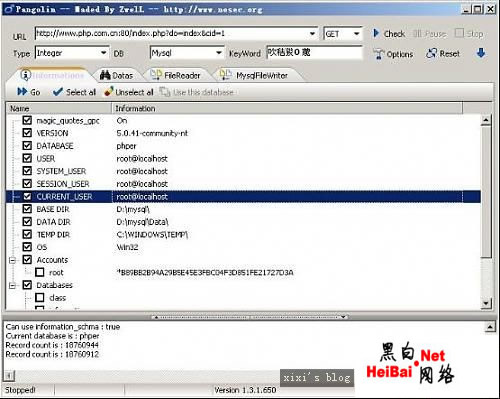Click the Select all button label
Viewport: 500px width, 399px height.
81,92
